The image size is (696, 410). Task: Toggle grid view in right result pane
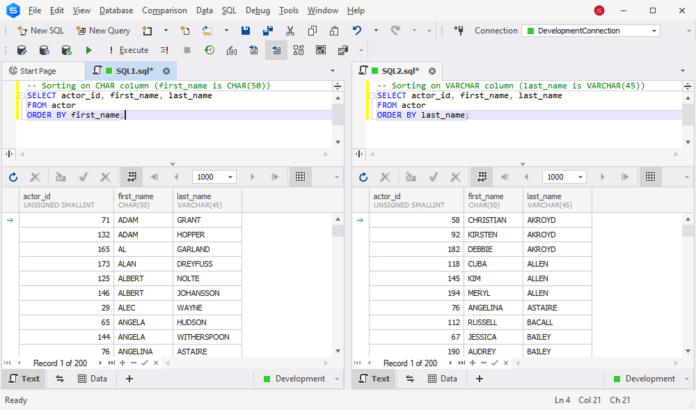pyautogui.click(x=650, y=177)
